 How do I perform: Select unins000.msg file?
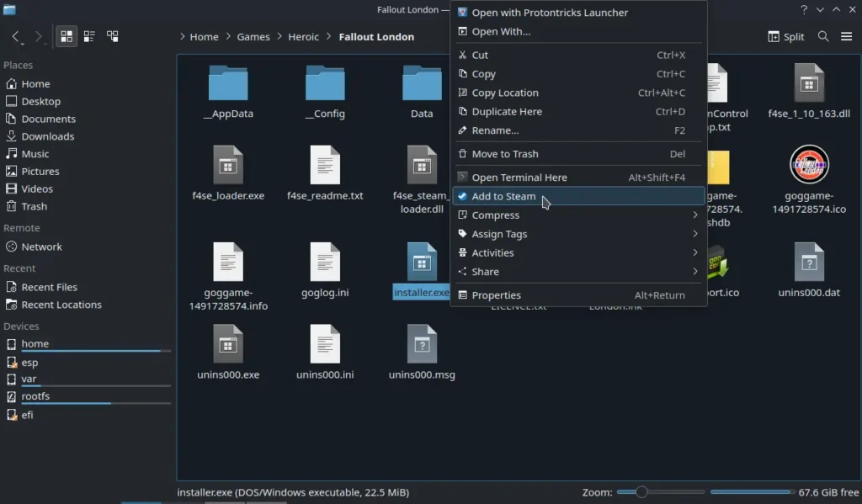pyautogui.click(x=422, y=353)
